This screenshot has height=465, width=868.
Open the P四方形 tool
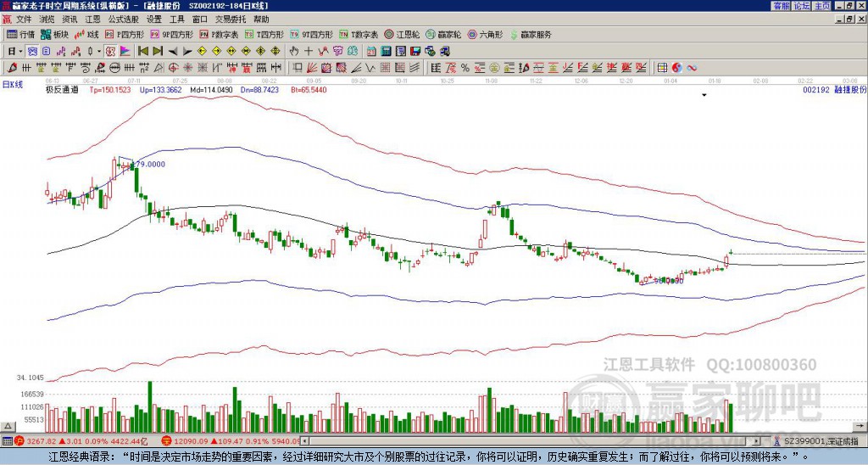point(125,34)
